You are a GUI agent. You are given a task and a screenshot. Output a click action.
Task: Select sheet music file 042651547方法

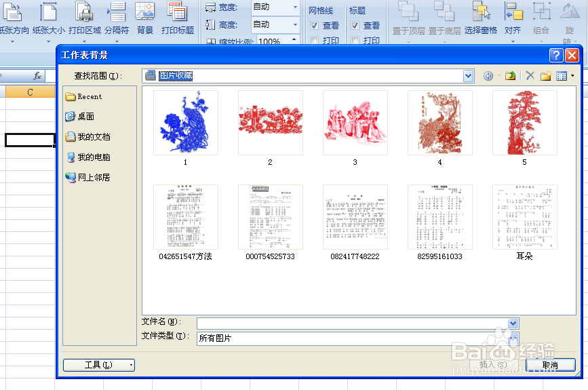(x=186, y=217)
